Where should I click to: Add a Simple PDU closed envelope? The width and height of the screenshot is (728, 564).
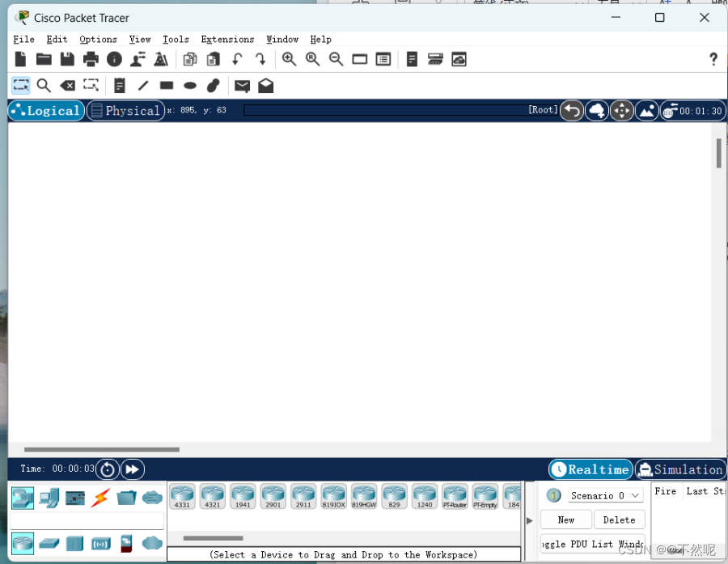(242, 86)
